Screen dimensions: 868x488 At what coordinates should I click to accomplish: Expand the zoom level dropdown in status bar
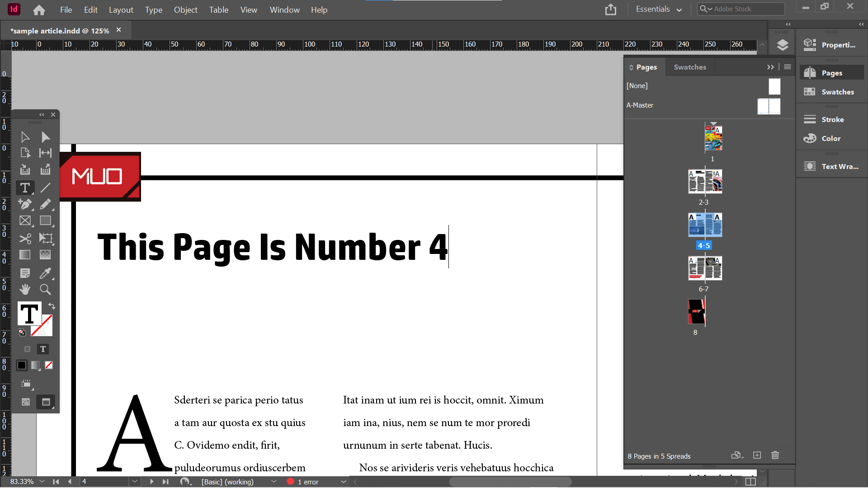click(42, 482)
